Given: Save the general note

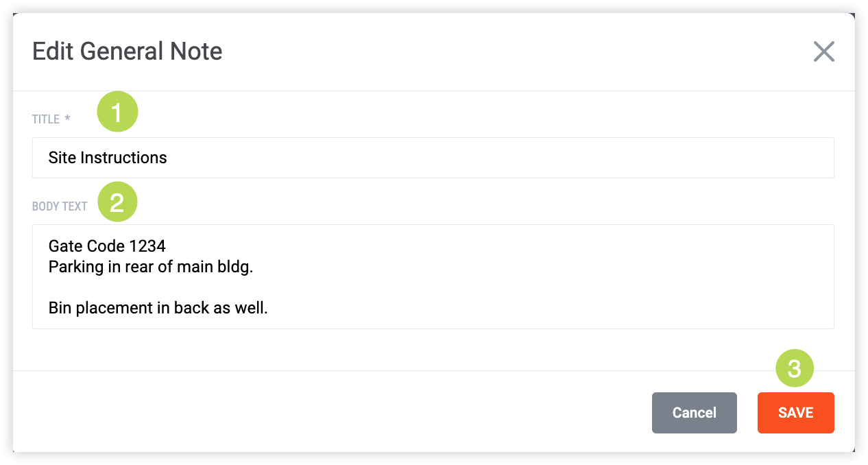Looking at the screenshot, I should pyautogui.click(x=795, y=413).
